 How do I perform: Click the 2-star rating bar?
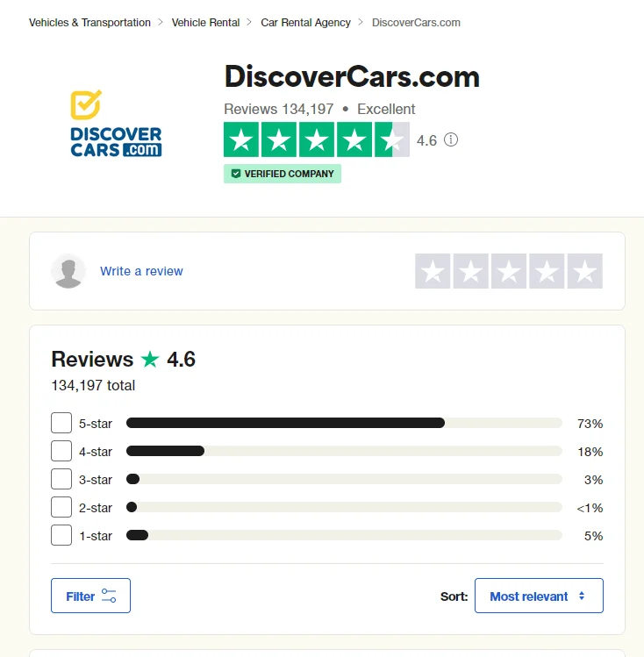point(344,507)
